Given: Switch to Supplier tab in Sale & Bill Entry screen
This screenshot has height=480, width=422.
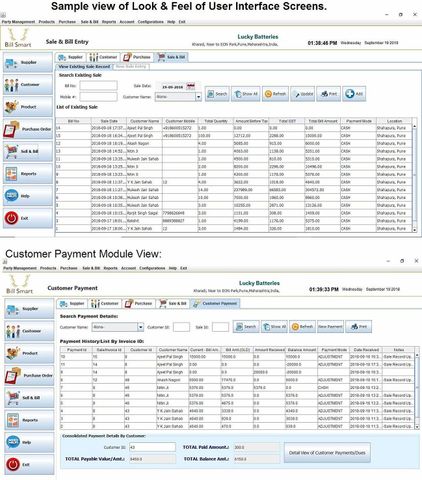Looking at the screenshot, I should (x=71, y=57).
